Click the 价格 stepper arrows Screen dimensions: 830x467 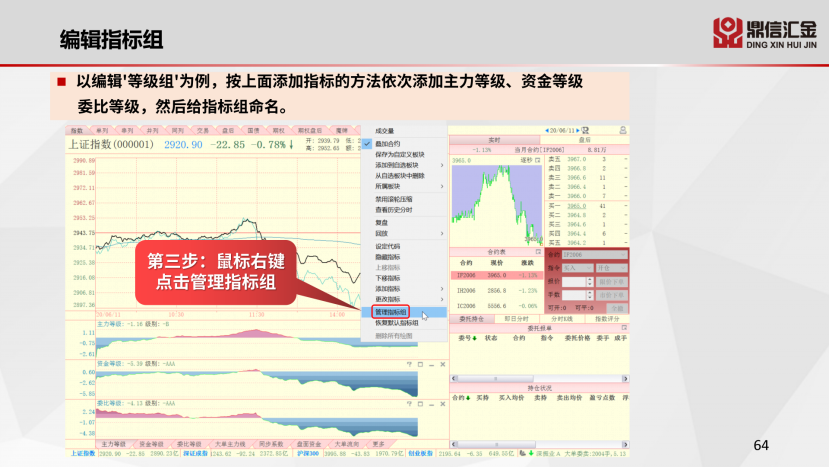[x=591, y=282]
